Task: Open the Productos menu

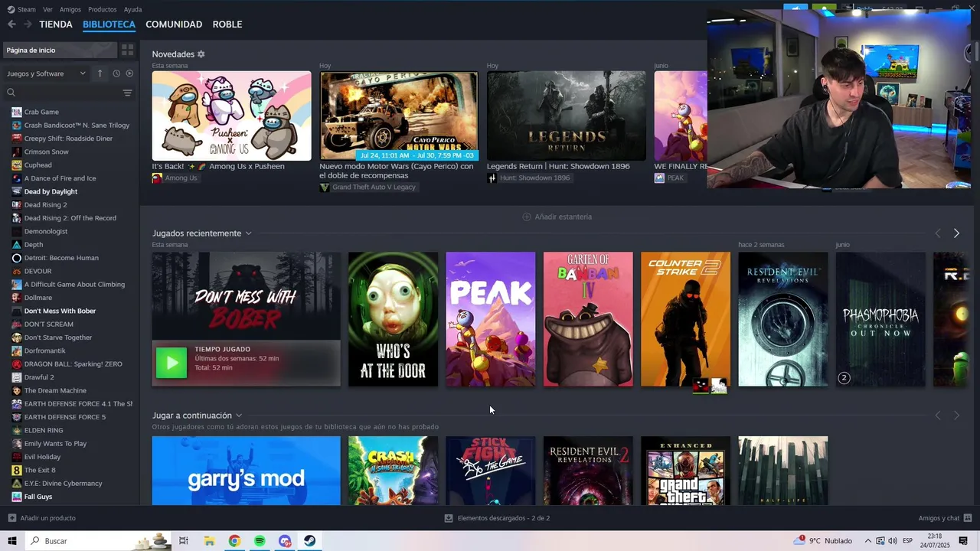Action: coord(103,9)
